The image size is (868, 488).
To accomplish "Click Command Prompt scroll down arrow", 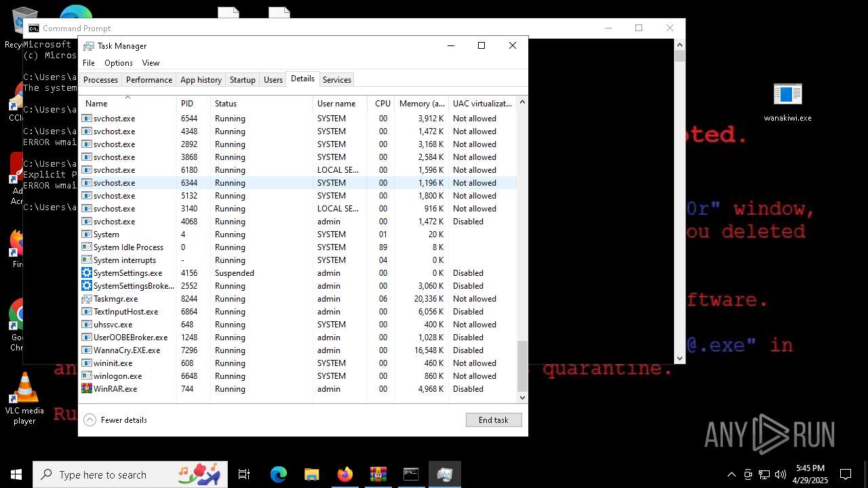I will pos(680,359).
